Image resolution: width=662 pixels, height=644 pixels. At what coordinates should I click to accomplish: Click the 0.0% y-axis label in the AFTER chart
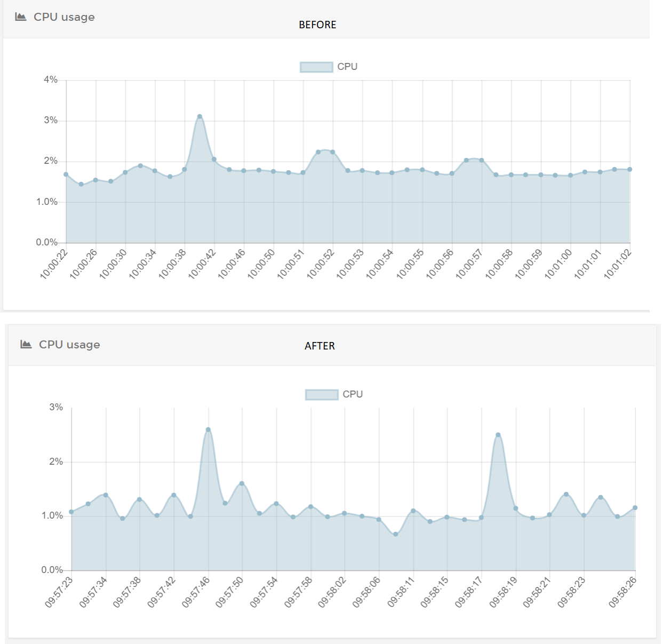click(x=52, y=570)
